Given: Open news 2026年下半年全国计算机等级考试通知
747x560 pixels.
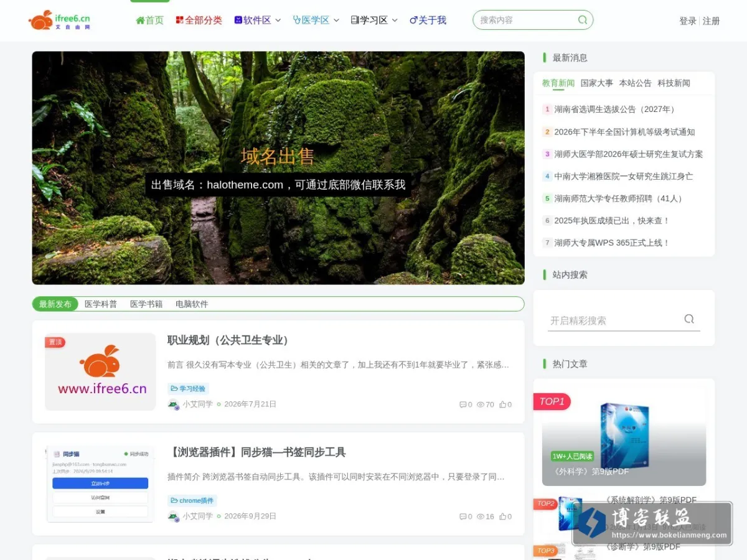Looking at the screenshot, I should 624,132.
